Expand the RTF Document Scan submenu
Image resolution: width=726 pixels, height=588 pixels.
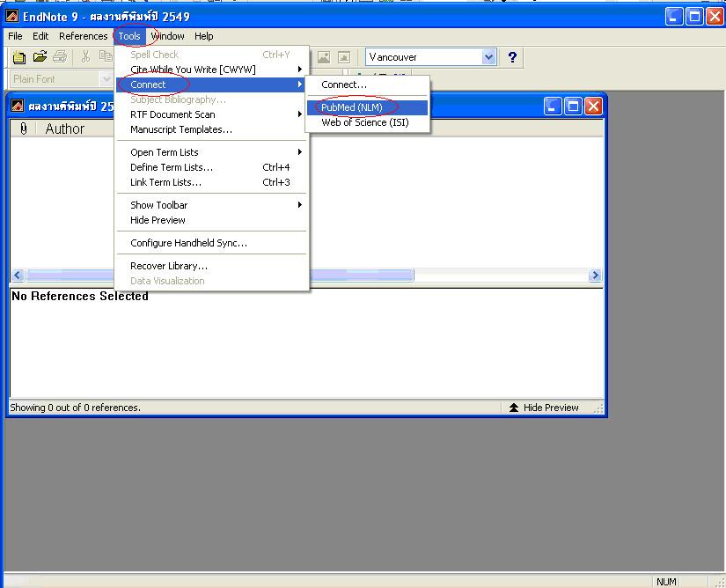300,114
